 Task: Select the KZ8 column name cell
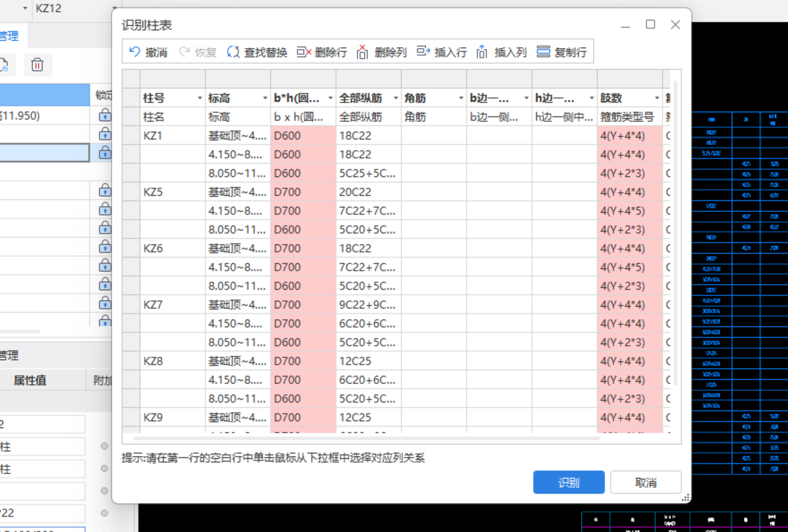tap(173, 361)
